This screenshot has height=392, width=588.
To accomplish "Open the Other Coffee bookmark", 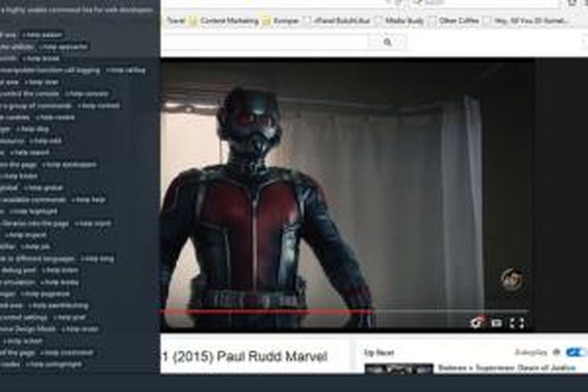I will [455, 20].
